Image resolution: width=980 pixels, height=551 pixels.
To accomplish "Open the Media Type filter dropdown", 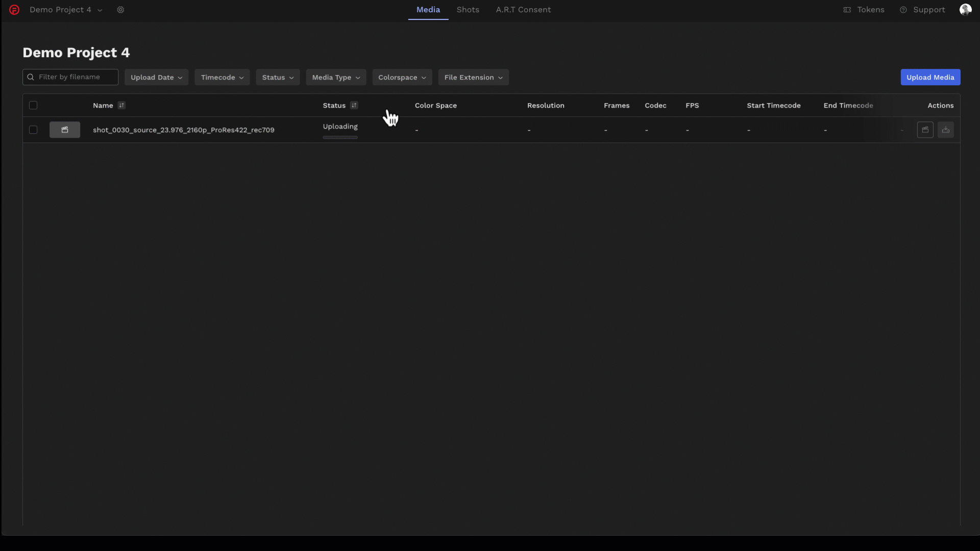I will (x=336, y=78).
